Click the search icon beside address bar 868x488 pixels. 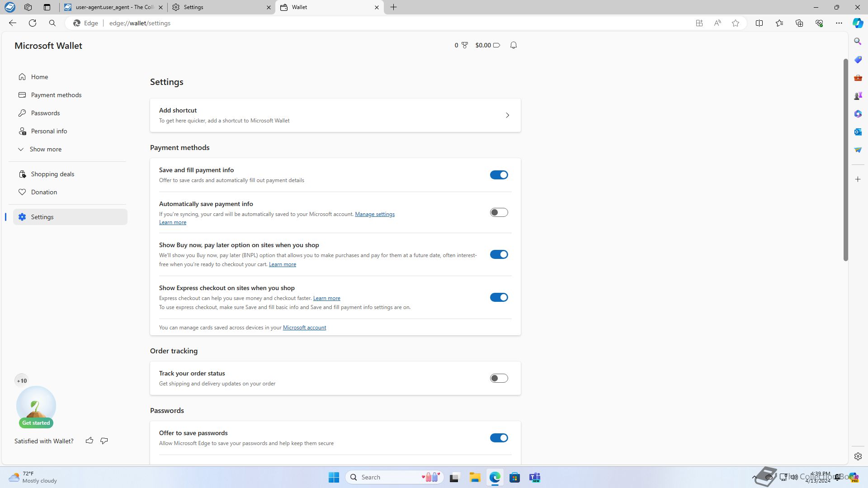point(52,23)
